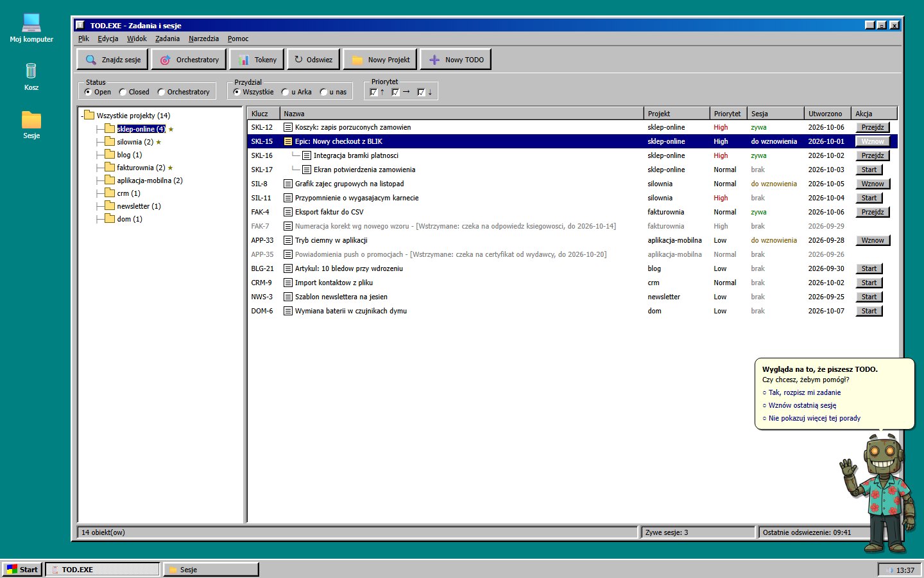Sort by the Projekt column header
This screenshot has width=924, height=578.
click(x=676, y=114)
